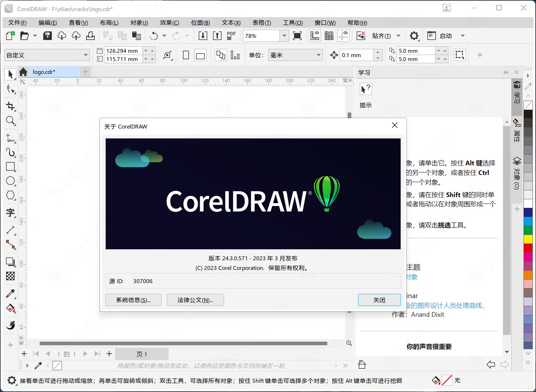This screenshot has width=536, height=392.
Task: Toggle apply to current page only button
Action: 235,55
